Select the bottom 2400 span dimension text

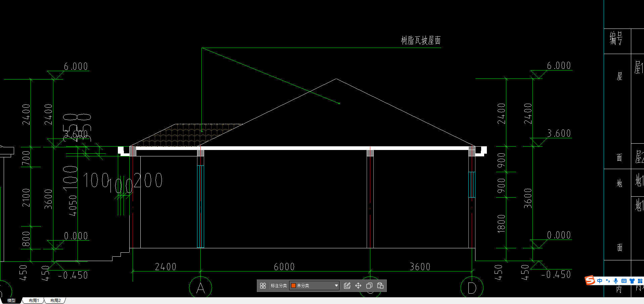point(166,267)
